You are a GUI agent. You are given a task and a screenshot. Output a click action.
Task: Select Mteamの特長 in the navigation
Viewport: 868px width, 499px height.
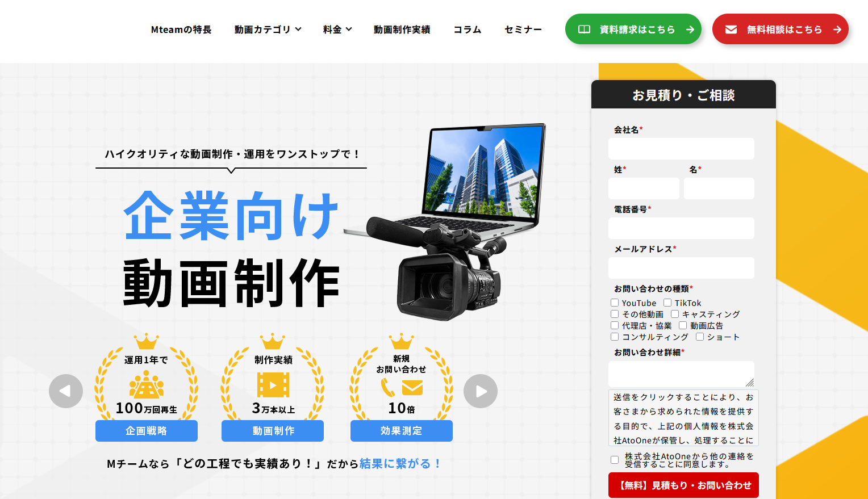(181, 30)
